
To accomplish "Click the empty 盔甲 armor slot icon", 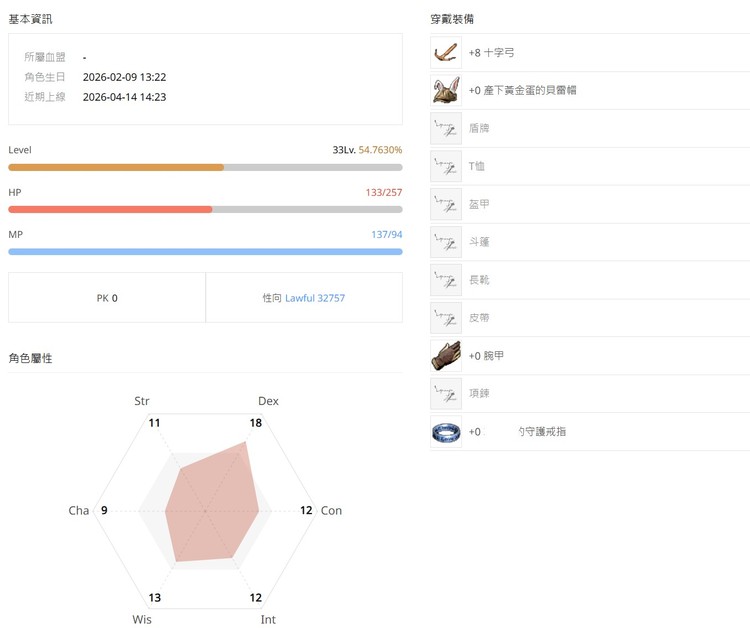I will [x=445, y=204].
